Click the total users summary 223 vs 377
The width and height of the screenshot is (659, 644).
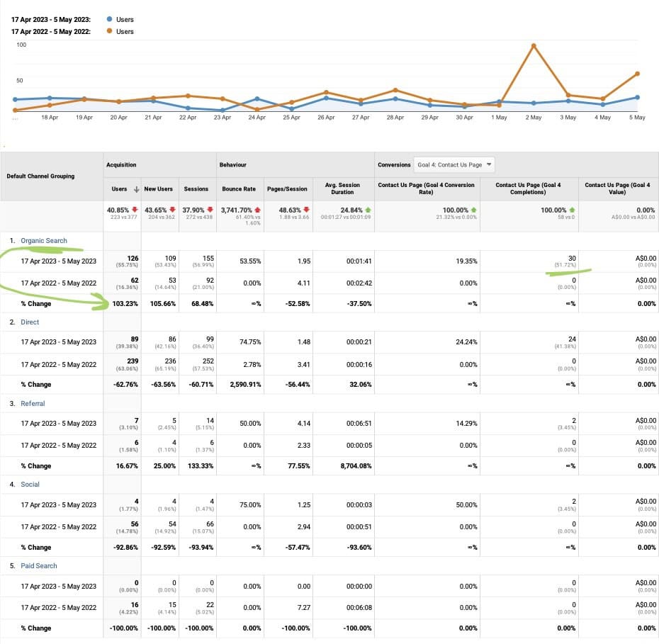pyautogui.click(x=123, y=218)
